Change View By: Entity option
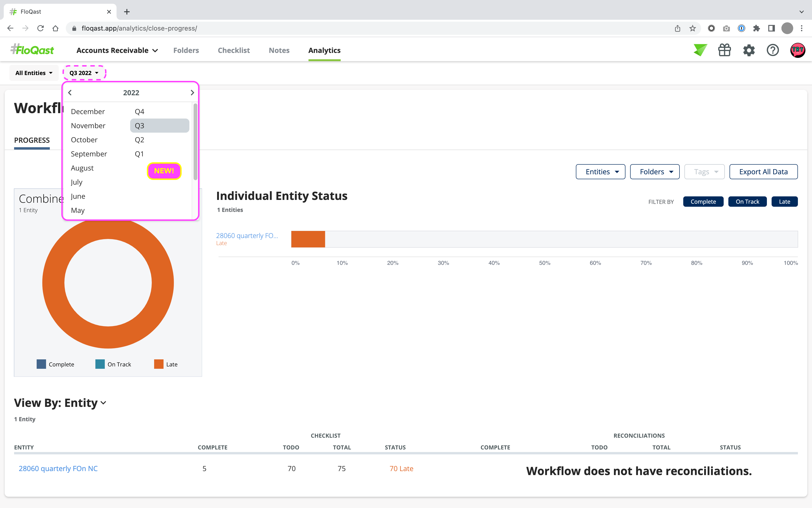The image size is (812, 508). (x=60, y=402)
